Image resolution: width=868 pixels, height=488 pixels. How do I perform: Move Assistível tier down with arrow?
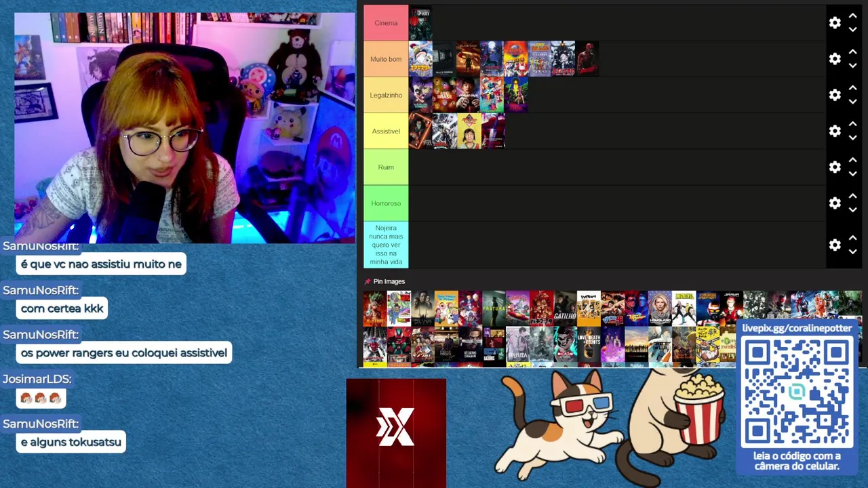tap(853, 138)
